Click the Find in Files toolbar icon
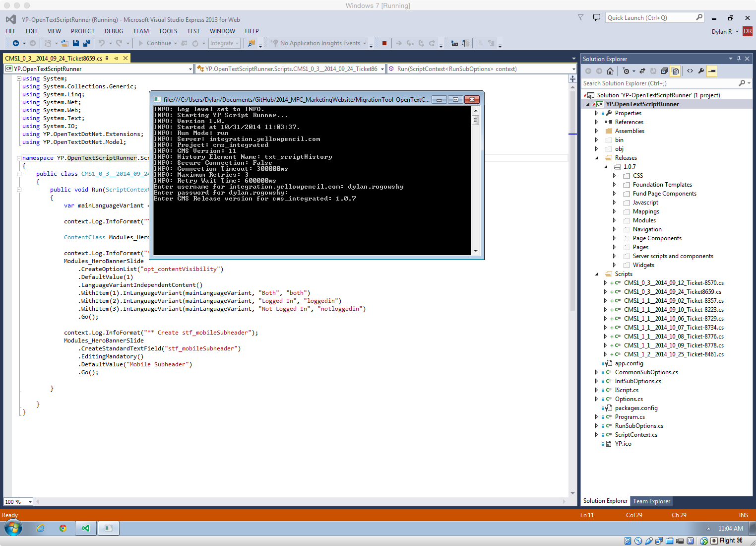756x546 pixels. click(x=252, y=43)
